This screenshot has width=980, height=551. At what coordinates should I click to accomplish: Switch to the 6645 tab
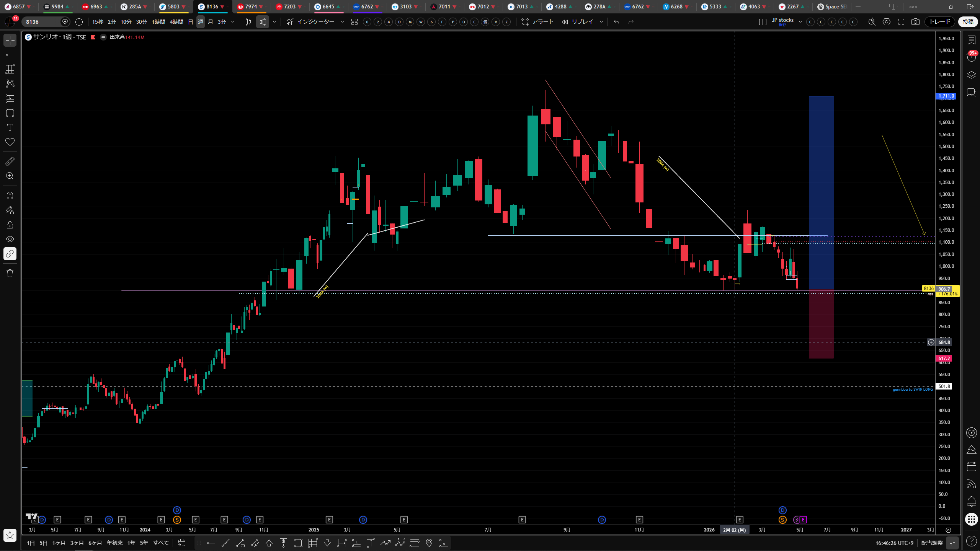click(x=328, y=7)
